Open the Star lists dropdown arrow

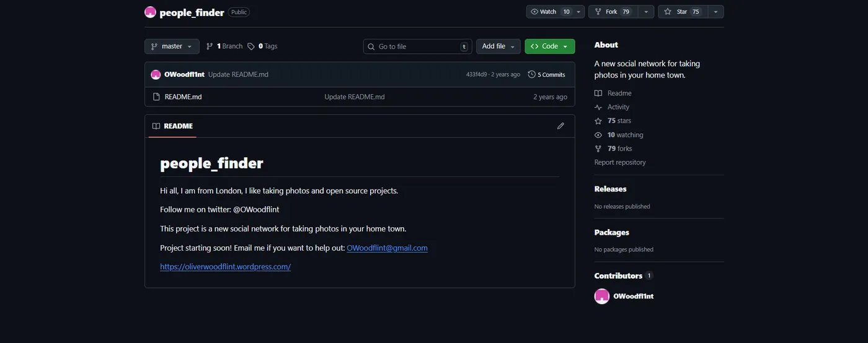click(715, 12)
